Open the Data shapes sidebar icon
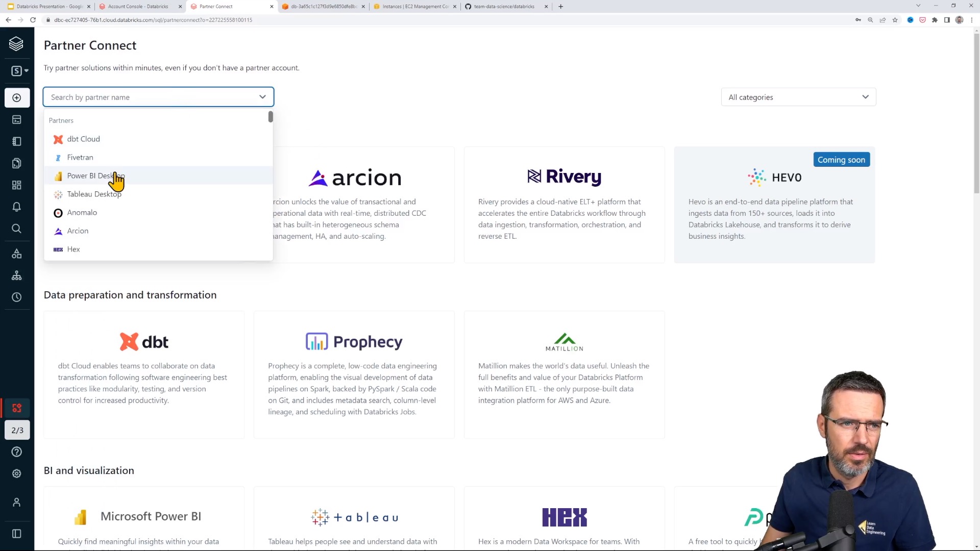Viewport: 980px width, 551px height. tap(17, 254)
